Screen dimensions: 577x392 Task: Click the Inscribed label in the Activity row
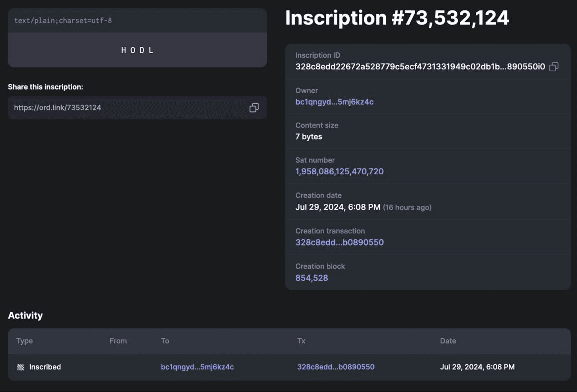45,367
